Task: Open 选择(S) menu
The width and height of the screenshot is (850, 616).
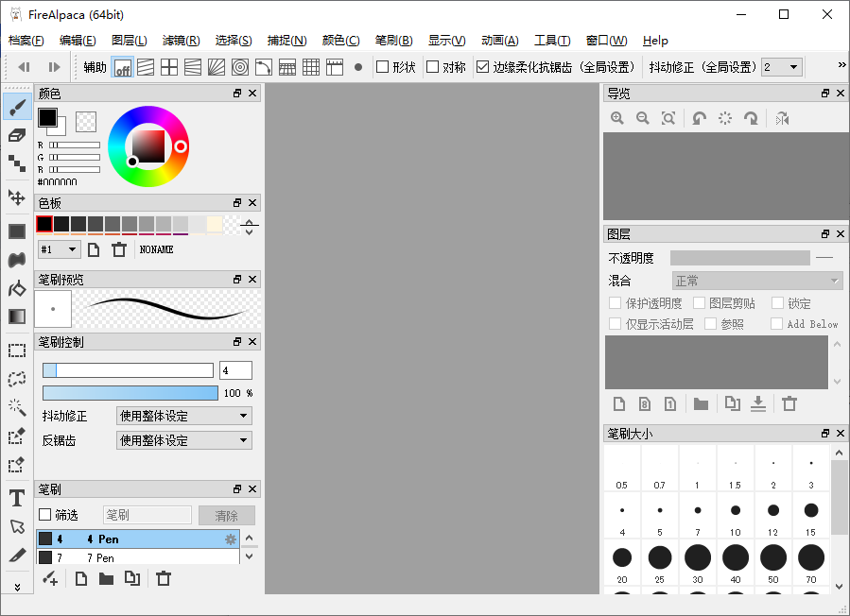Action: pos(234,41)
